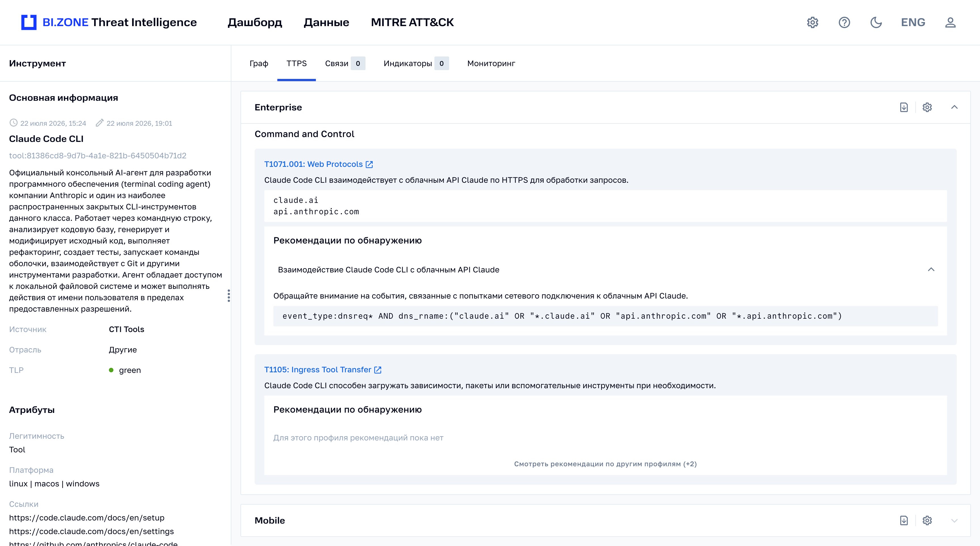Viewport: 980px width, 546px height.
Task: Open https://code.claude.com/docs/en/setup link
Action: [87, 518]
